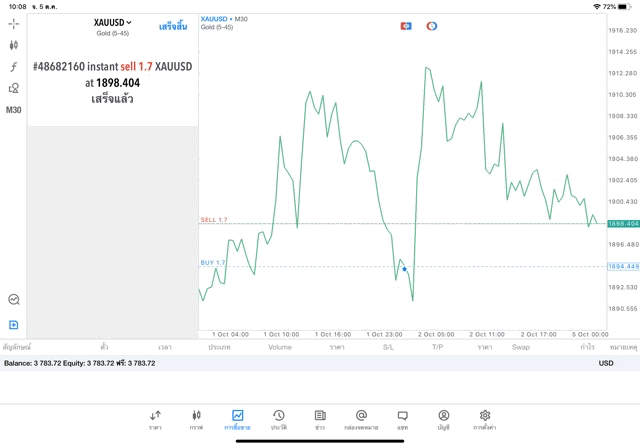Screen dimensions: 640x447
Task: Select the BUY 1.7 order line label
Action: click(x=213, y=262)
